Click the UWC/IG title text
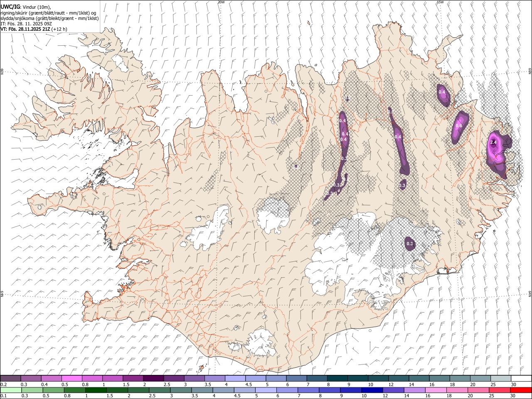This screenshot has height=399, width=532. 10,7
